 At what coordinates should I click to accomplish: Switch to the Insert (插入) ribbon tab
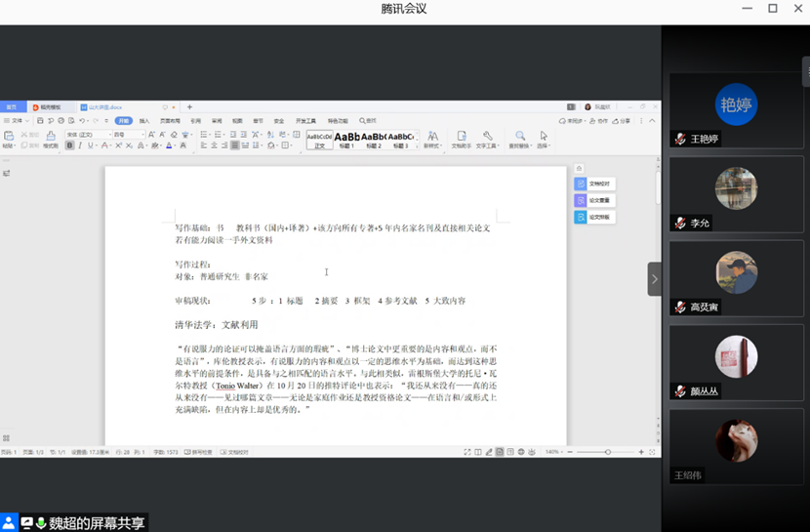(144, 121)
